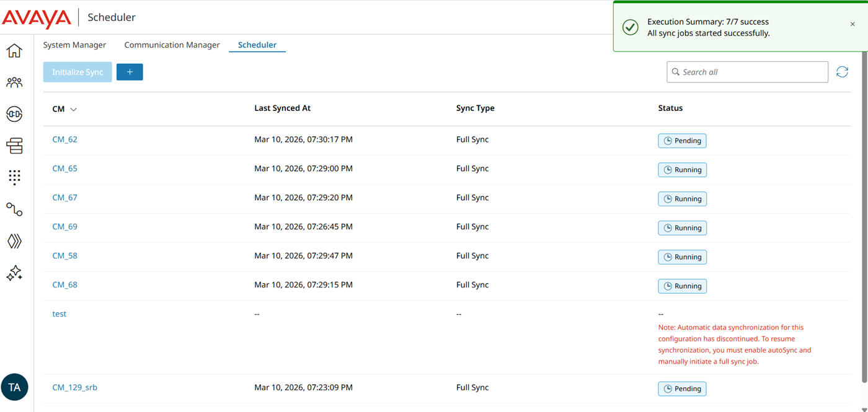Open the CM_68 link
This screenshot has height=412, width=868.
[64, 285]
